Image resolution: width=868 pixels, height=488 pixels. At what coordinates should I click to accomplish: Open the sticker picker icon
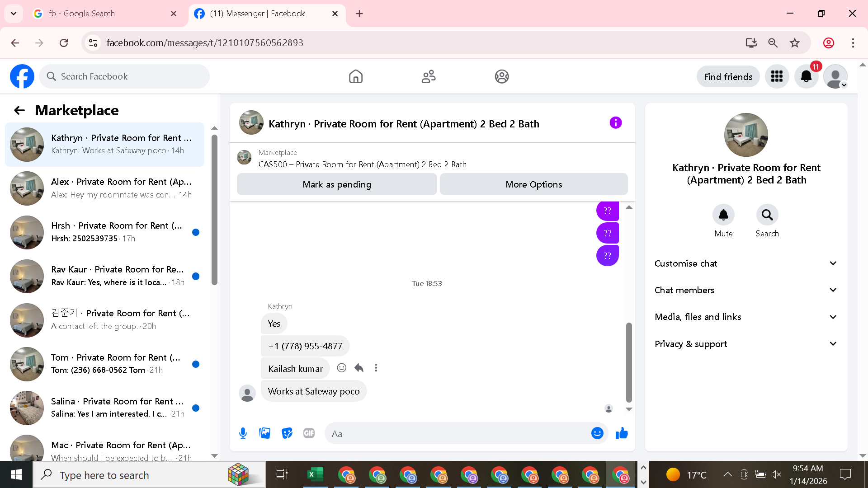click(x=287, y=434)
